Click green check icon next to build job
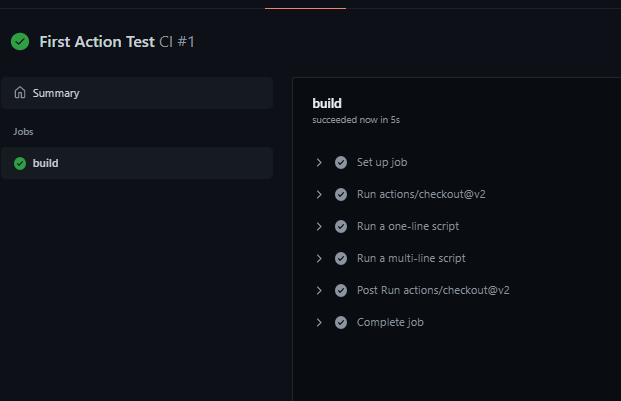The height and width of the screenshot is (401, 621). pyautogui.click(x=20, y=163)
